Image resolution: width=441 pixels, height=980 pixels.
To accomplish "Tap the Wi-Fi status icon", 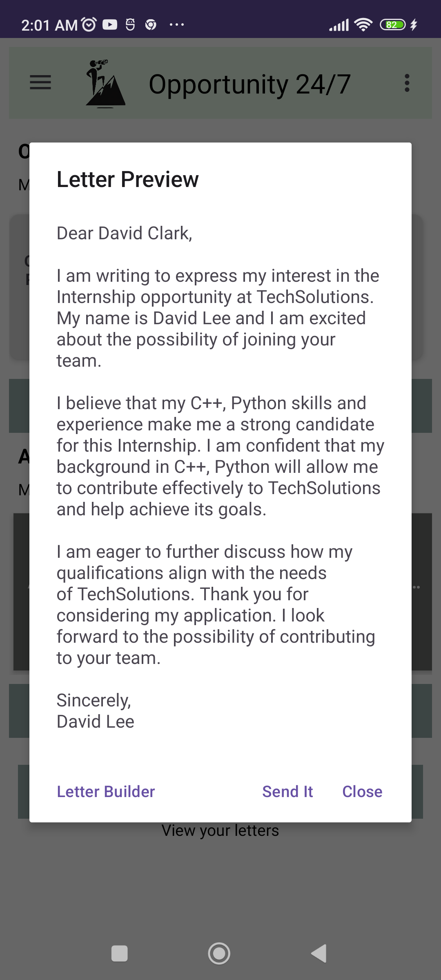I will click(363, 25).
